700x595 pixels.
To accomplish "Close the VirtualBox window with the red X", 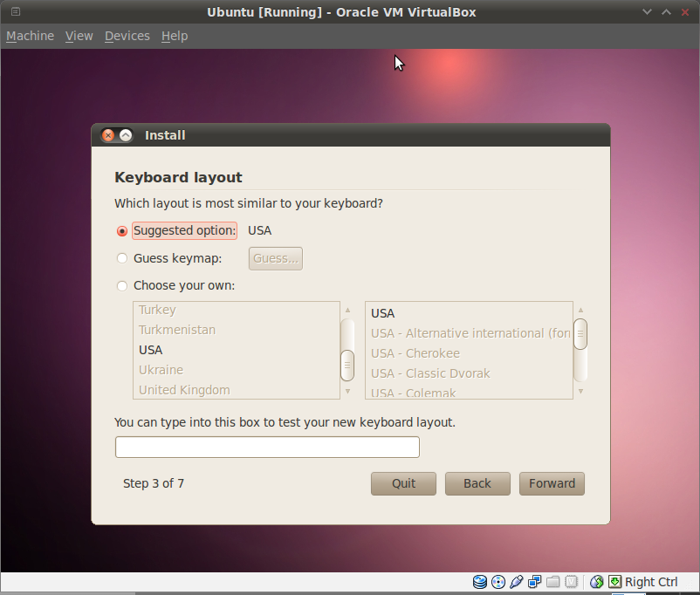I will 685,12.
